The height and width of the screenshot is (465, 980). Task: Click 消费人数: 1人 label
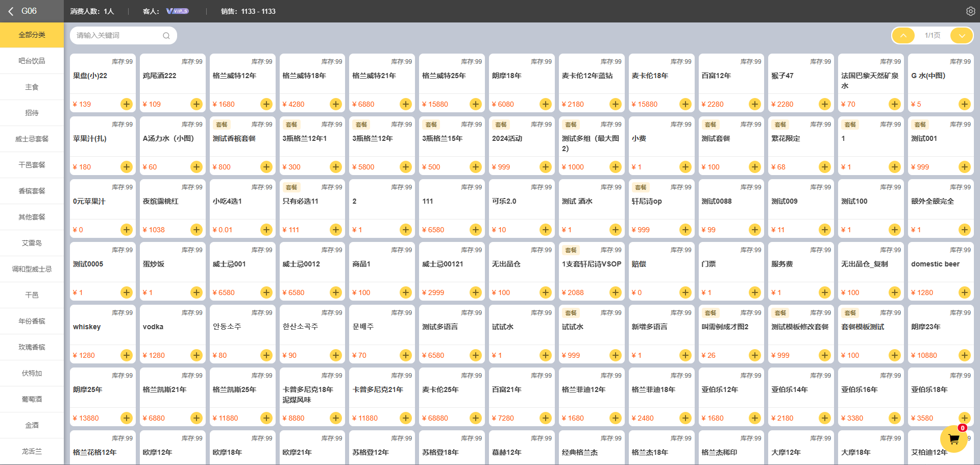click(92, 11)
